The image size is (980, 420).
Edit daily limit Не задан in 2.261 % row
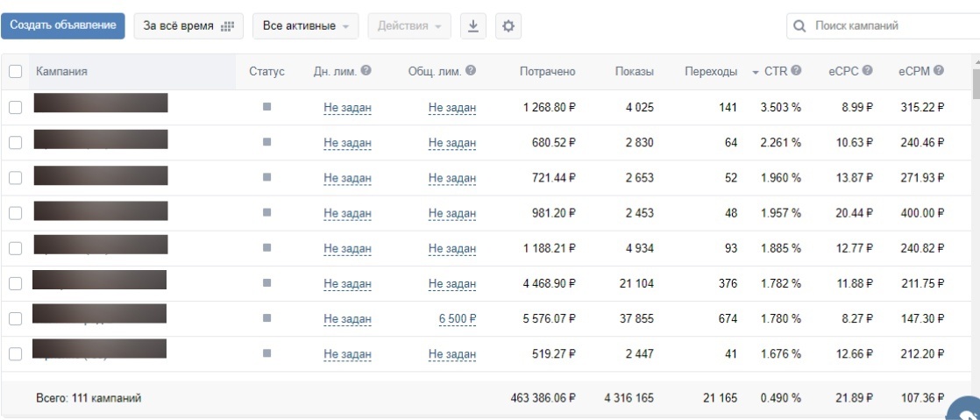pyautogui.click(x=347, y=143)
